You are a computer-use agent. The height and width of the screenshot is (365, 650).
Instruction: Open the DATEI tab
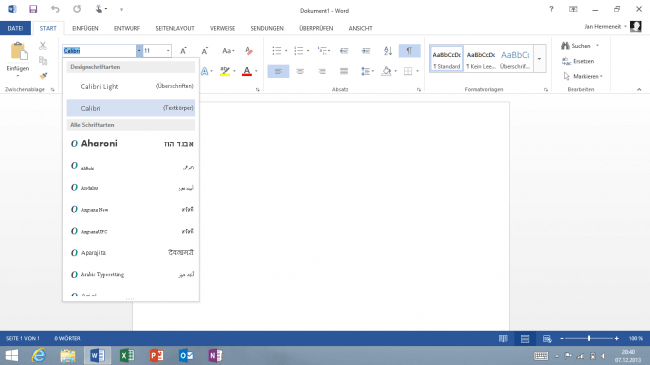point(15,28)
